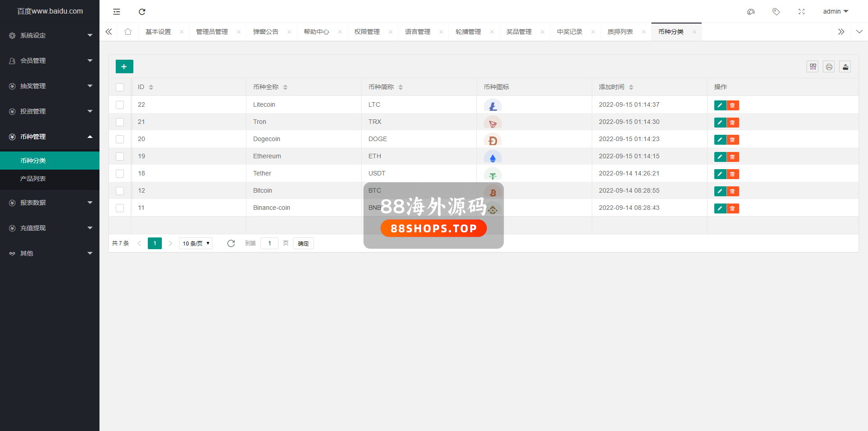The image size is (868, 431).
Task: Open the 10 条/页 page size dropdown
Action: point(196,243)
